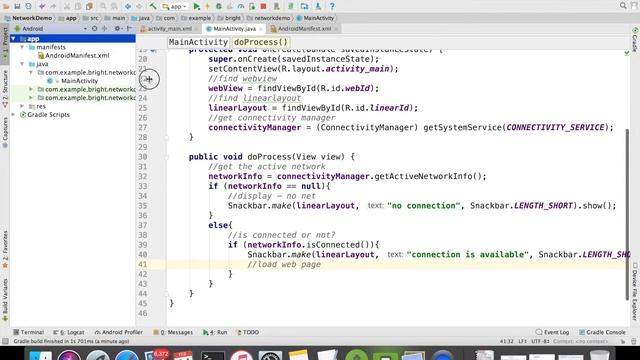Viewport: 640px width, 360px height.
Task: Run the app with green play icon
Action: pos(196,6)
